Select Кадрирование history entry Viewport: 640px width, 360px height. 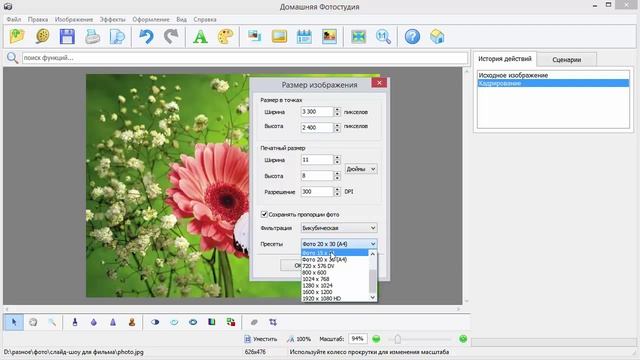click(x=553, y=83)
